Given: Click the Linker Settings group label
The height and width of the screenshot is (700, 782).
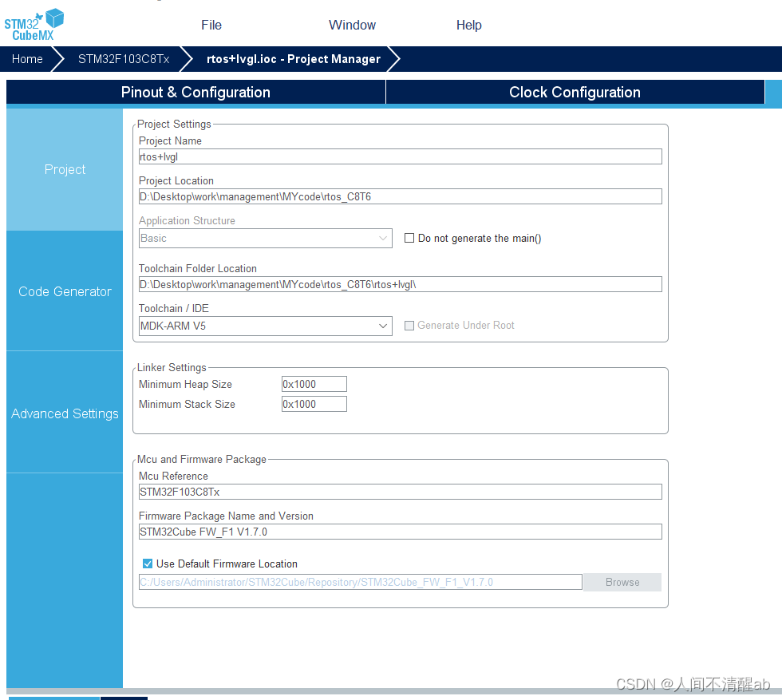Looking at the screenshot, I should [x=172, y=367].
